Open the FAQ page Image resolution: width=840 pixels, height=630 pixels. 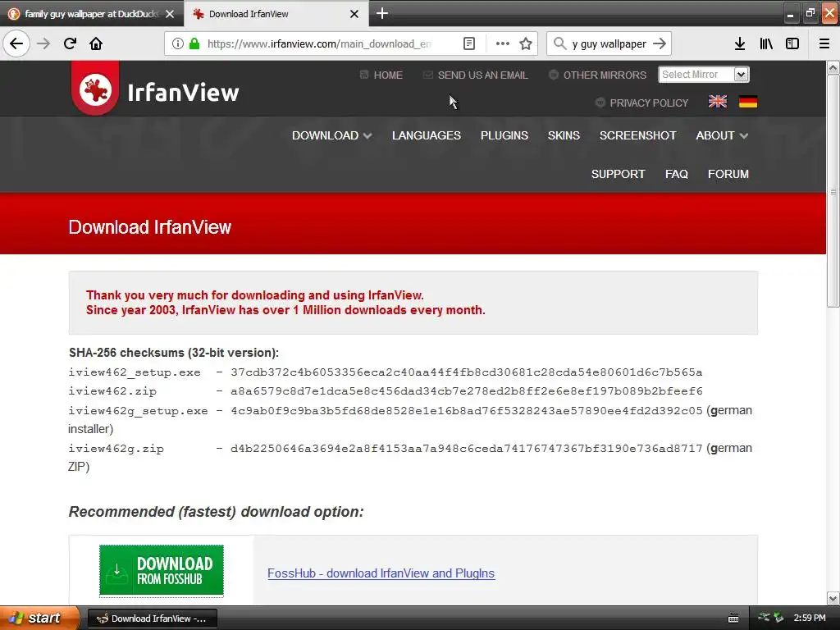[677, 174]
